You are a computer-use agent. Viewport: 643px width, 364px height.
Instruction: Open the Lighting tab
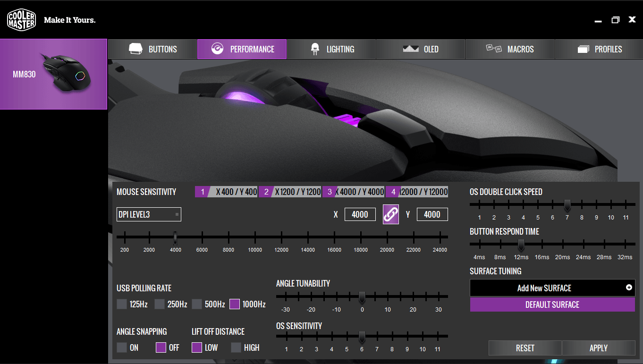[331, 49]
